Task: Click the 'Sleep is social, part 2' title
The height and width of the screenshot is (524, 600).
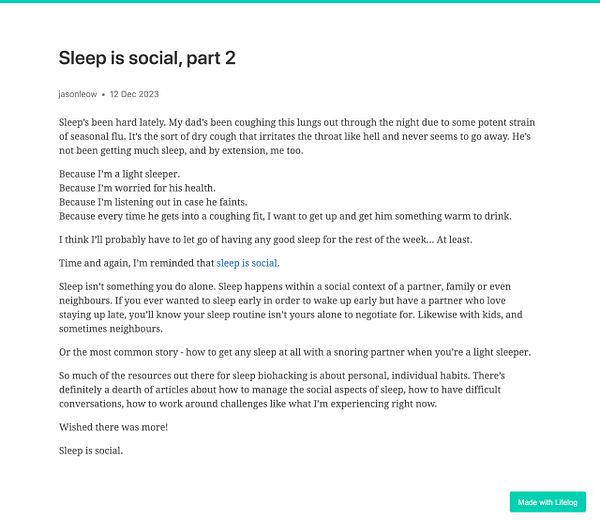Action: (147, 58)
